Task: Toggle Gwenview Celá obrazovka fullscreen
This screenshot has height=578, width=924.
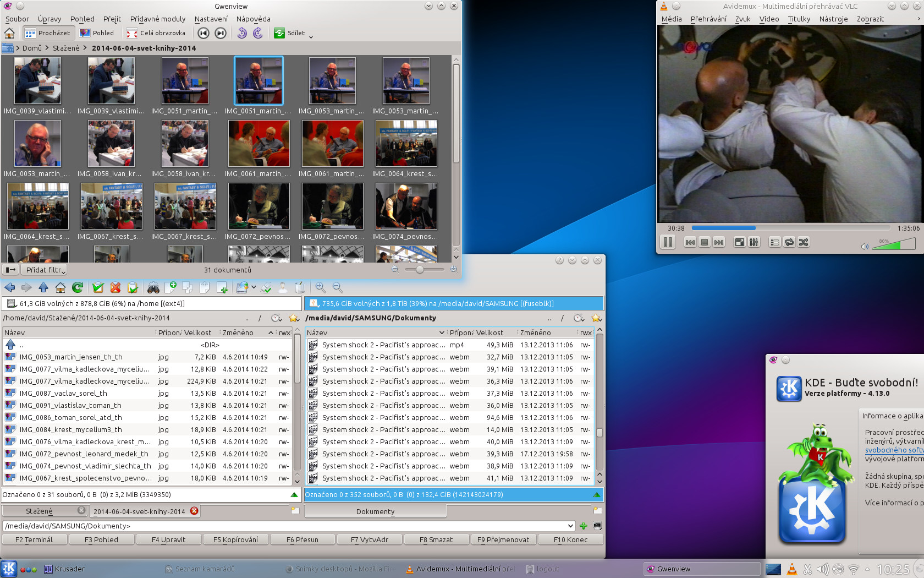Action: pyautogui.click(x=156, y=33)
